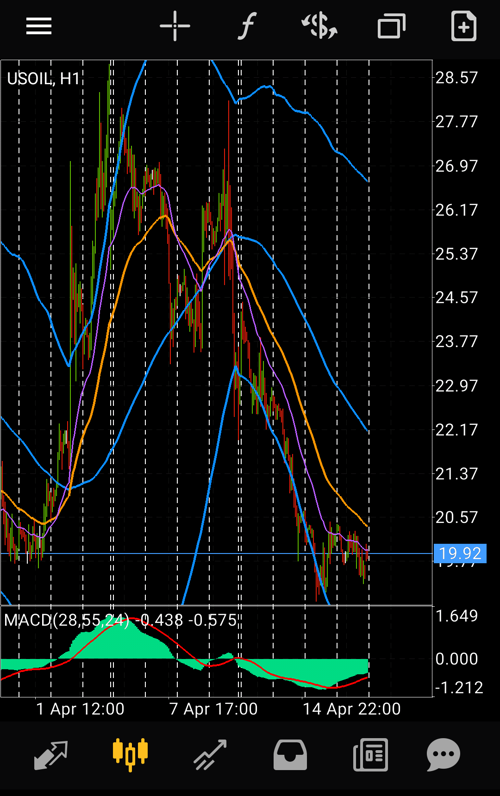This screenshot has height=796, width=500.
Task: Tap the 1 Apr 12:00 time marker
Action: [x=80, y=709]
